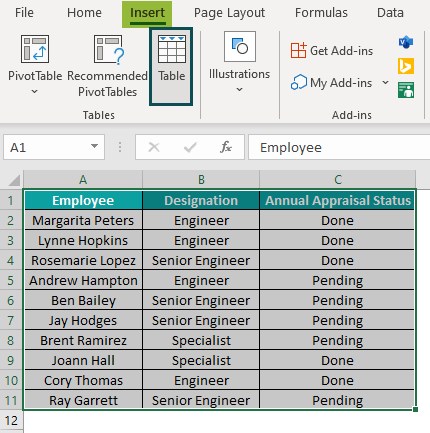Select the Ben Bailey cell
Viewport: 430px width, 433px height.
click(83, 300)
